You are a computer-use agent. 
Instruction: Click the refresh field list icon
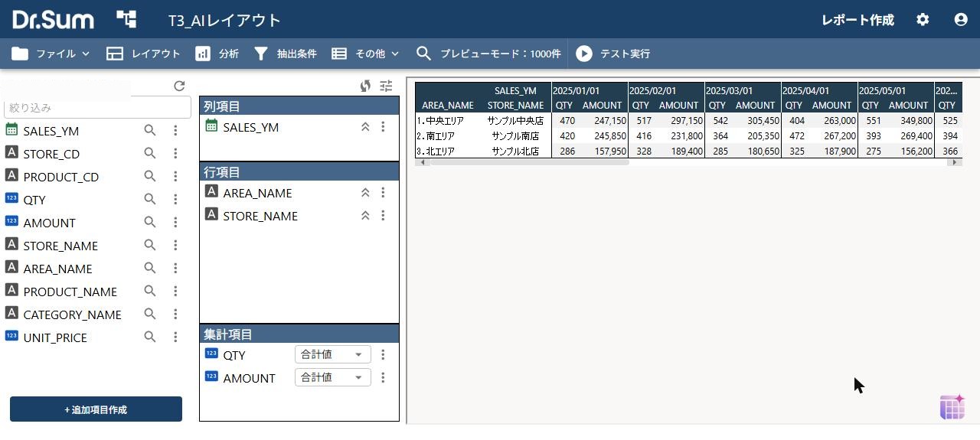(179, 86)
